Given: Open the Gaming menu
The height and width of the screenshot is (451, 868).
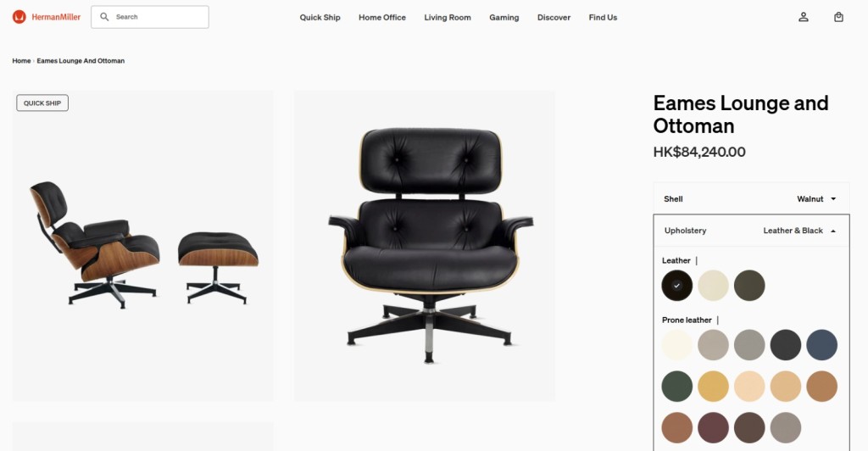Looking at the screenshot, I should click(x=504, y=17).
